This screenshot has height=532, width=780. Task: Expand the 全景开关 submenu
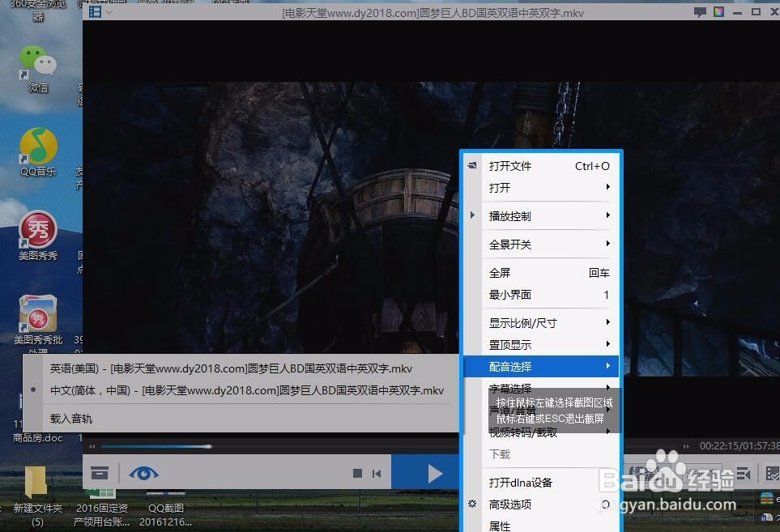click(x=542, y=245)
